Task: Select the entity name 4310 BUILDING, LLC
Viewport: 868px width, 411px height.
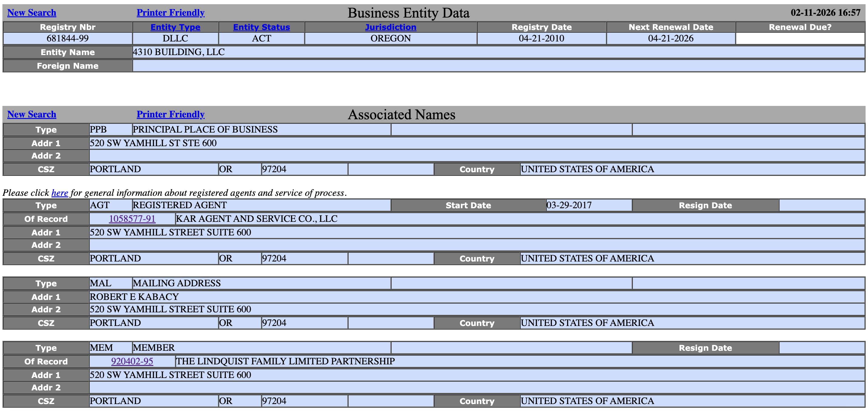Action: [x=179, y=52]
